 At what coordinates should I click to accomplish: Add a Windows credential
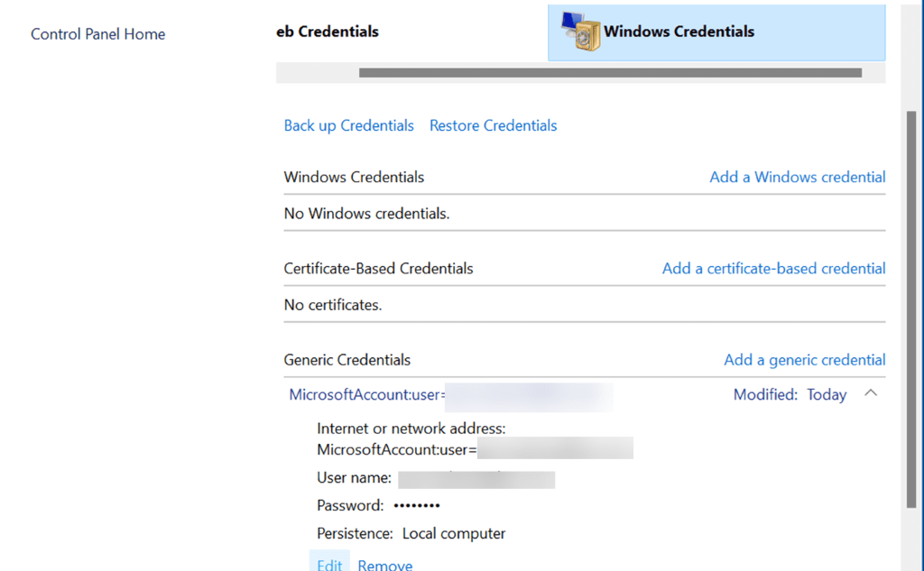point(797,177)
